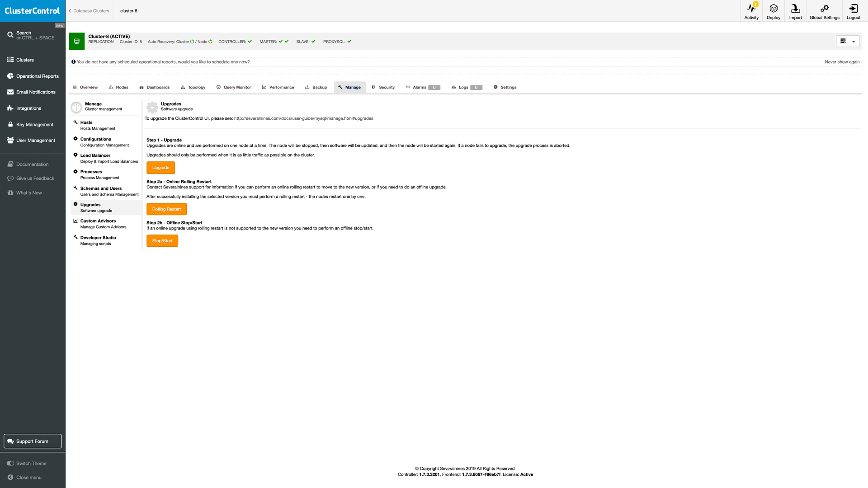Select Schemas and Users management item

click(x=101, y=188)
